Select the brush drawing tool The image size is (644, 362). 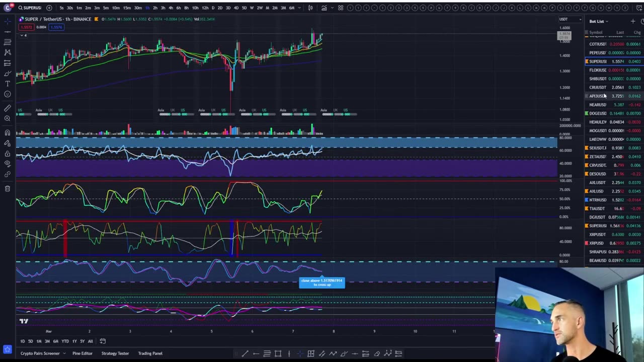8,73
